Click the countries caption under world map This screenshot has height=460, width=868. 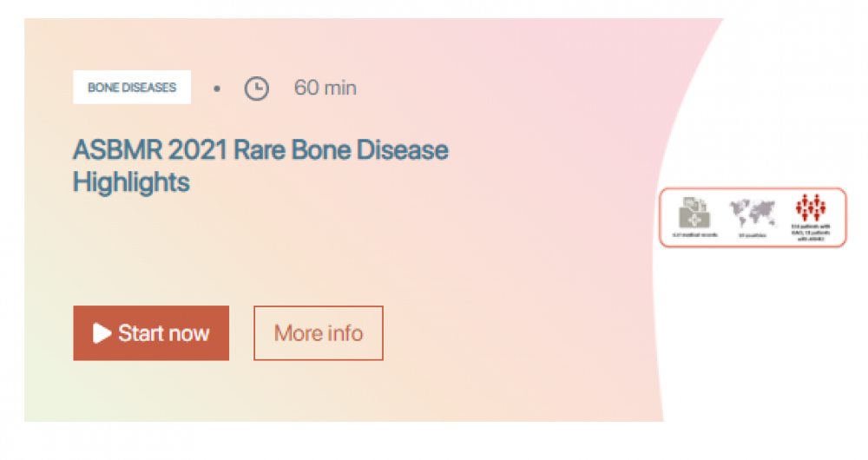tap(753, 235)
